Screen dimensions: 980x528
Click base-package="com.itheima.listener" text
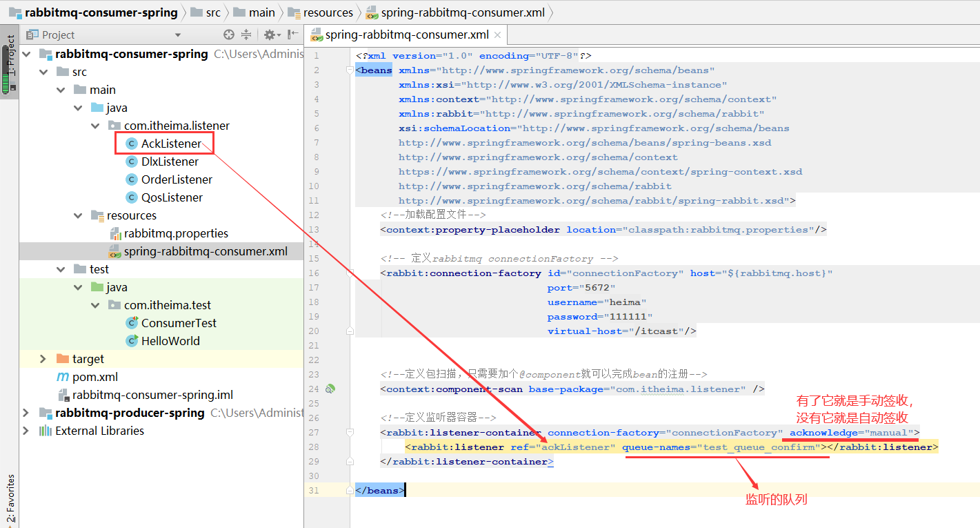coord(637,389)
